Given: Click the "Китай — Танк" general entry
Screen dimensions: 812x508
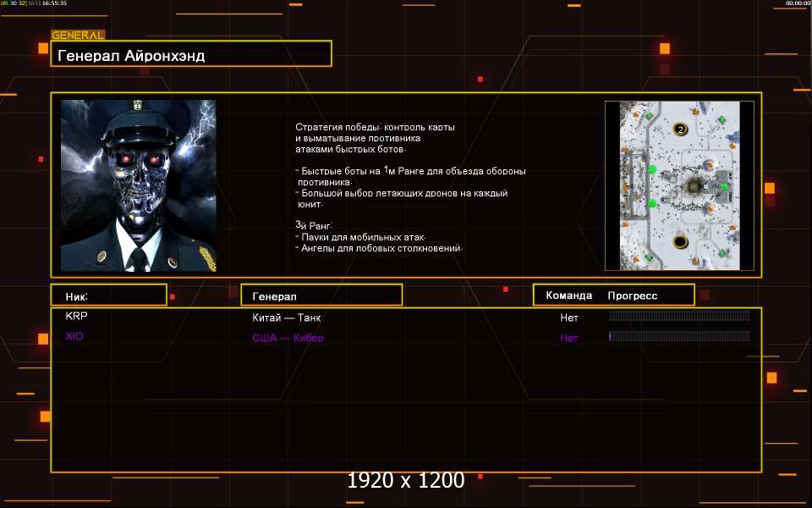Looking at the screenshot, I should tap(287, 317).
